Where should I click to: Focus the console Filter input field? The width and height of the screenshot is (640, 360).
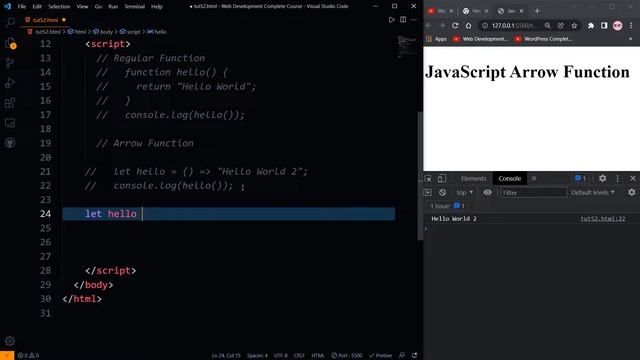click(533, 192)
